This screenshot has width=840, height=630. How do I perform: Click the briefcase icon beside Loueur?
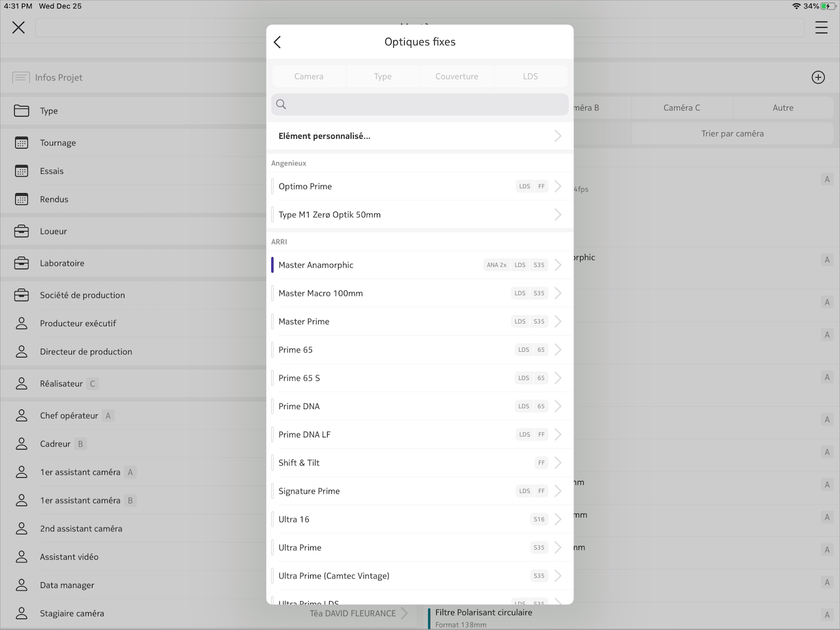click(22, 231)
